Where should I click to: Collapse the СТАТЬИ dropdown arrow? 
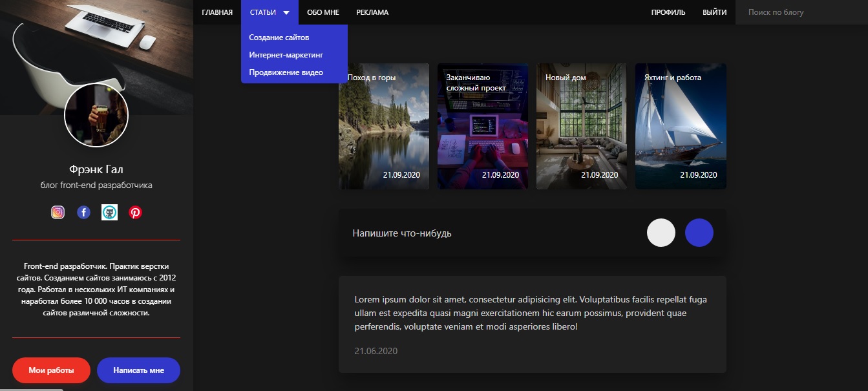tap(286, 12)
